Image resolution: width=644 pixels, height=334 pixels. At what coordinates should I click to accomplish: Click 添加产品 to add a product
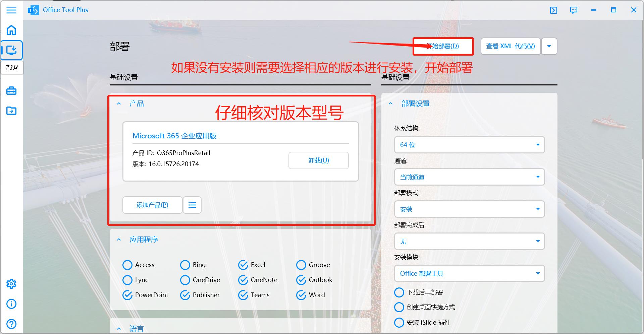point(152,205)
